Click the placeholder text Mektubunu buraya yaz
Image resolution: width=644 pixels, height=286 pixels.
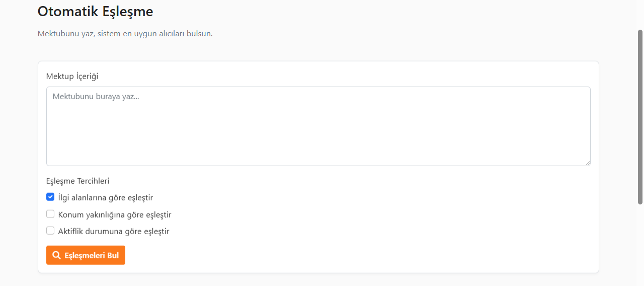click(96, 97)
